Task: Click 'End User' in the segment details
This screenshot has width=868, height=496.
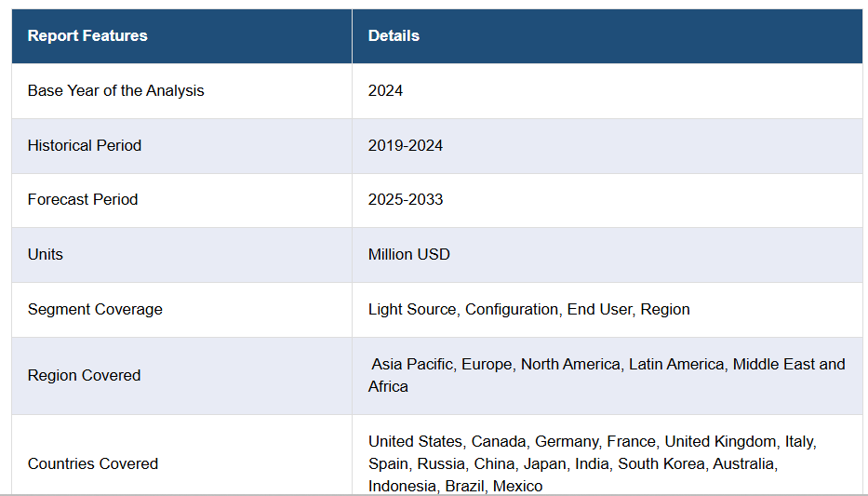Action: point(599,310)
